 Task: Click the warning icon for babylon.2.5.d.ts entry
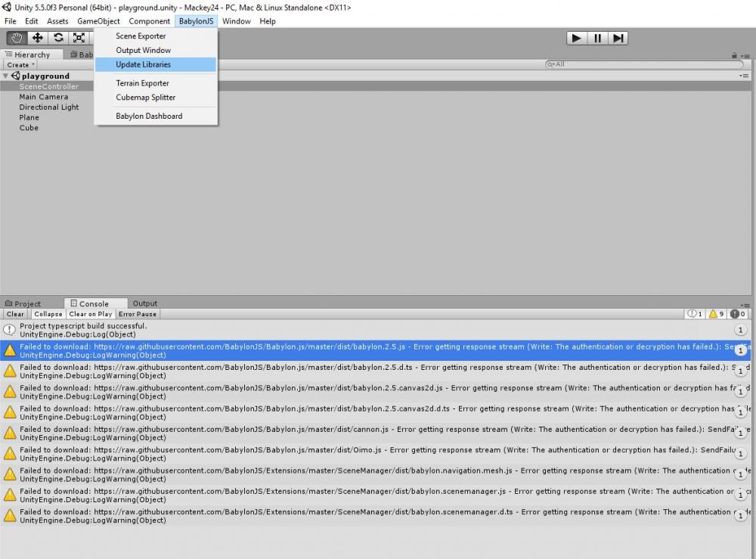click(10, 371)
